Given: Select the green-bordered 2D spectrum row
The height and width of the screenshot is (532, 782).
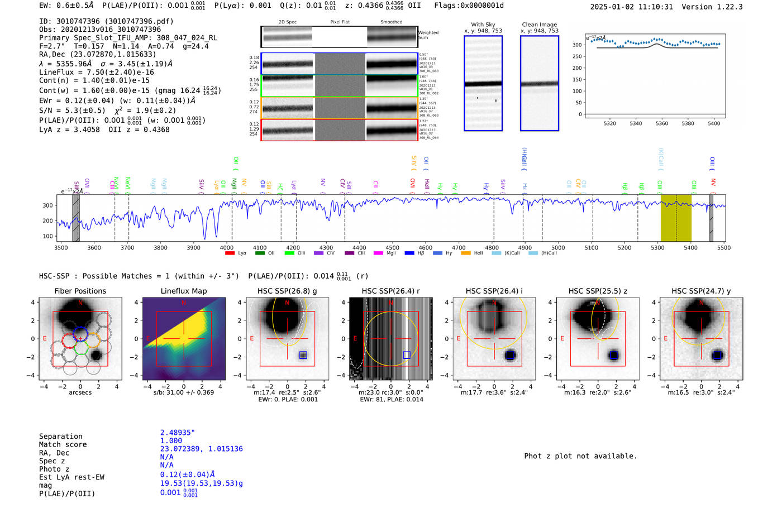Looking at the screenshot, I should [339, 86].
